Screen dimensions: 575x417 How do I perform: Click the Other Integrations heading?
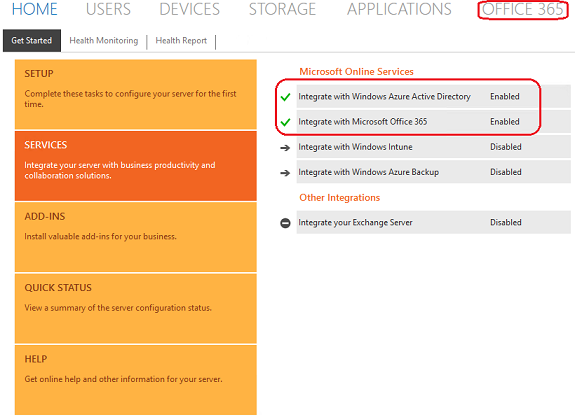pos(340,198)
